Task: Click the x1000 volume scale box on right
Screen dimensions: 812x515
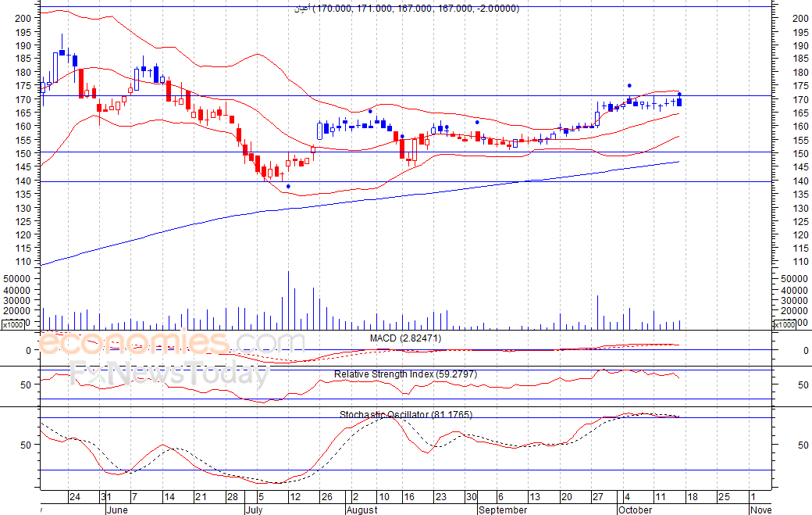Action: [x=785, y=324]
